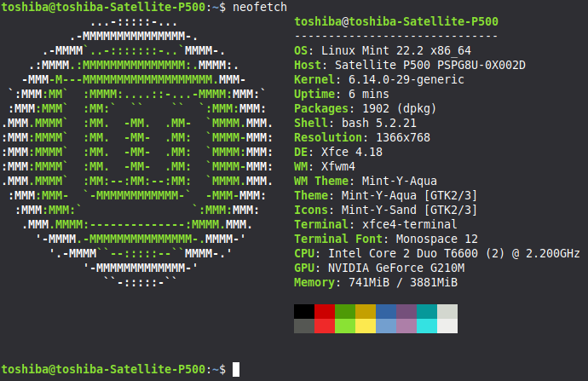
Task: Click the teal color block
Action: tap(427, 311)
